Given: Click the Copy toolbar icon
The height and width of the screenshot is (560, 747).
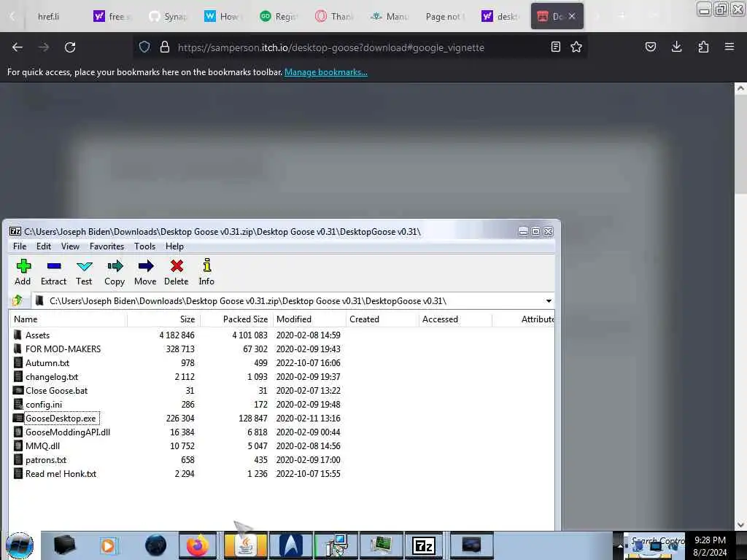Looking at the screenshot, I should (x=115, y=273).
